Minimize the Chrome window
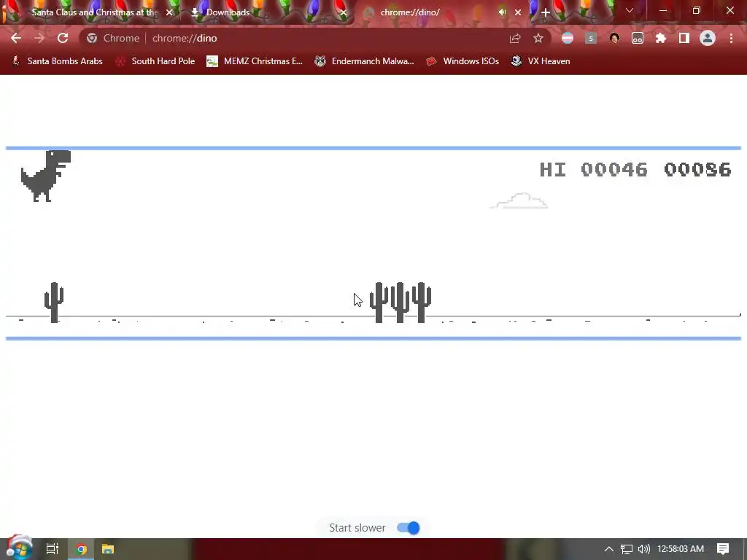This screenshot has height=560, width=747. [662, 10]
